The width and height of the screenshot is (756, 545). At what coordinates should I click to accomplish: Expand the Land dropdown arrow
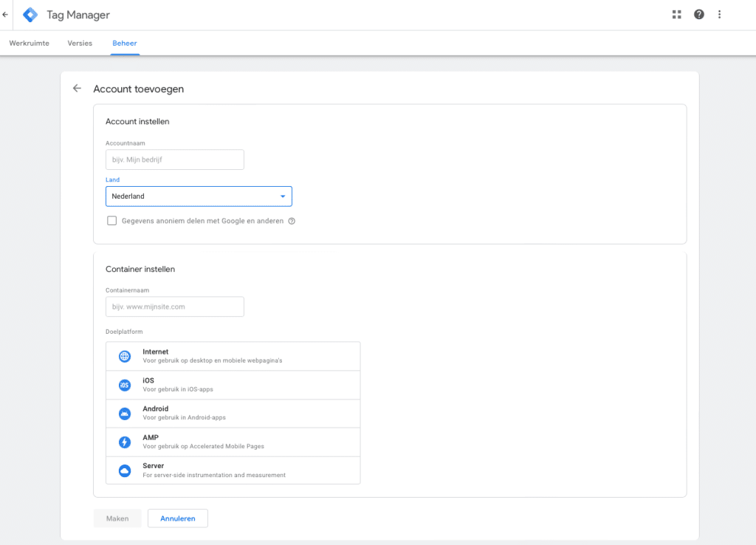(x=283, y=196)
